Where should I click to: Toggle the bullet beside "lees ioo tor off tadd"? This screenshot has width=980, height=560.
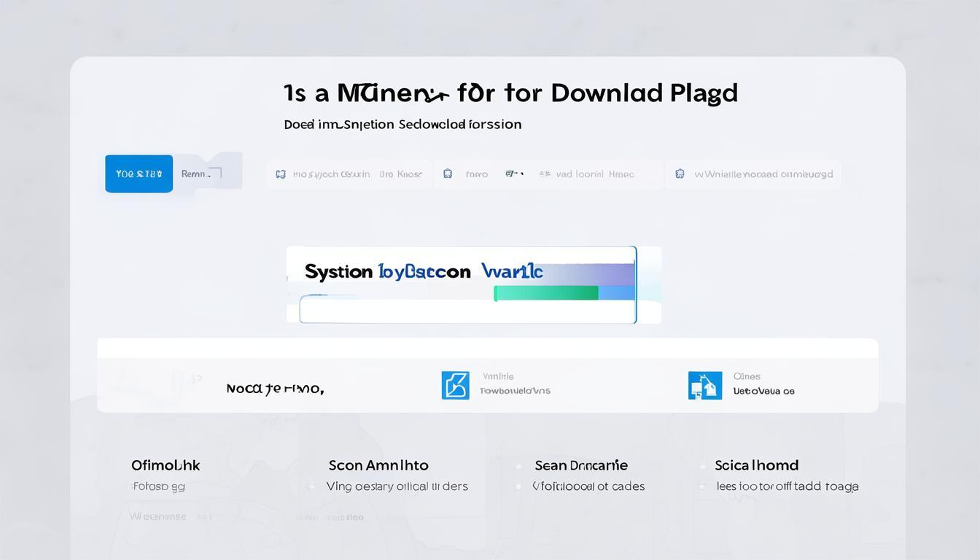(702, 486)
